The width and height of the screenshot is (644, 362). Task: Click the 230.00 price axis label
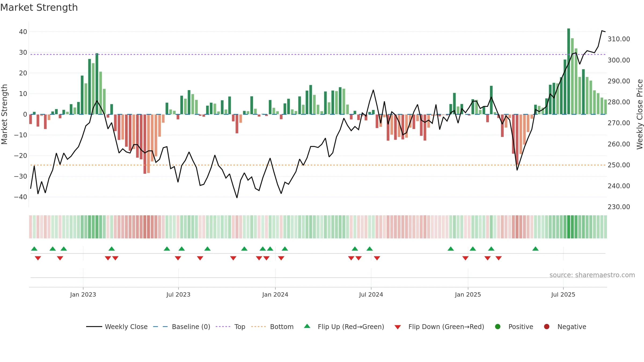tap(619, 207)
